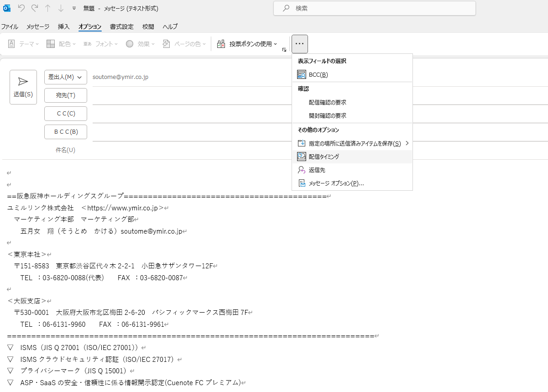This screenshot has height=392, width=548.
Task: Open the 校閲 tab
Action: tap(148, 26)
